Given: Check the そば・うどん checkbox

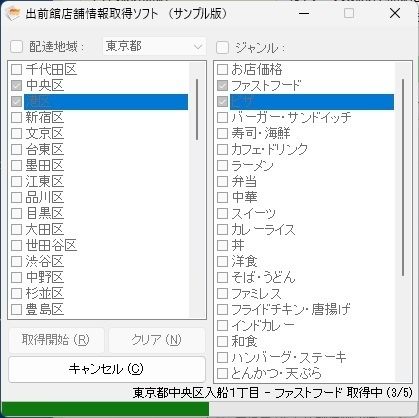Looking at the screenshot, I should pos(222,277).
